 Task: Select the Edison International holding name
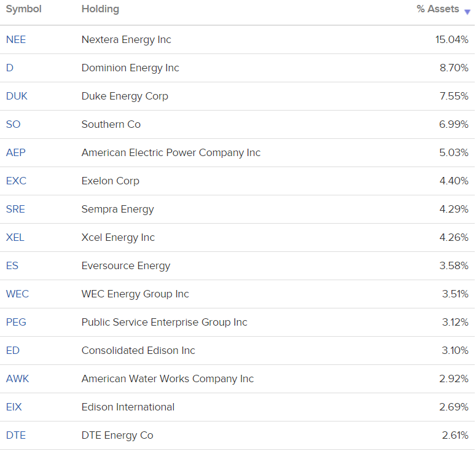[128, 407]
